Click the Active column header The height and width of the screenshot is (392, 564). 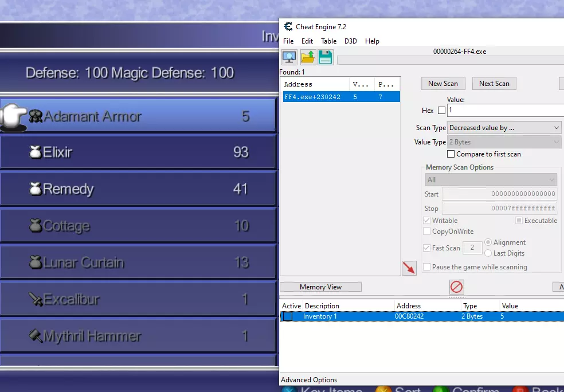291,305
